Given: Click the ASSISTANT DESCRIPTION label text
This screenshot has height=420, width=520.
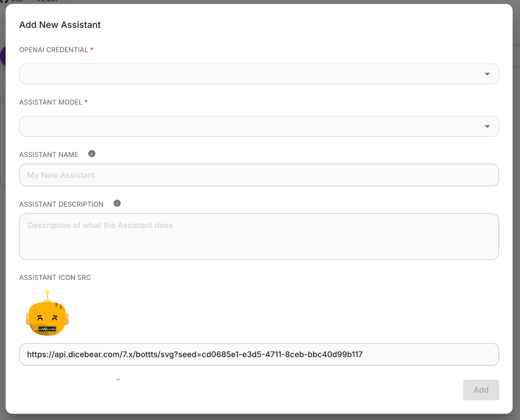Looking at the screenshot, I should [x=61, y=204].
